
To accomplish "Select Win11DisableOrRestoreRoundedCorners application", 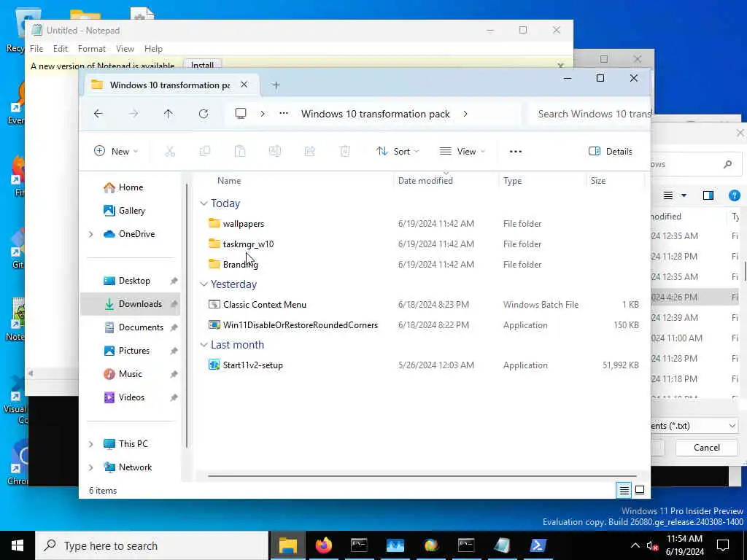I will tap(300, 325).
